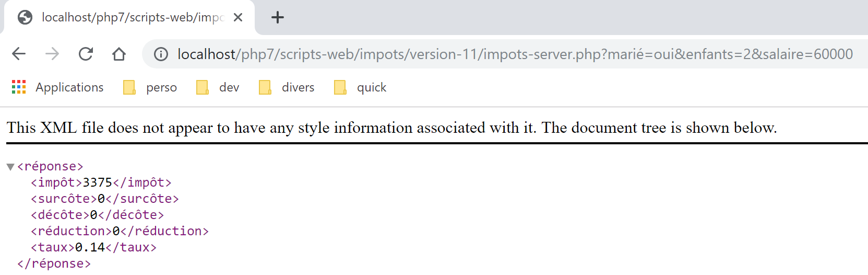Click the forward navigation arrow
Screen dimensions: 868x275
coord(52,54)
